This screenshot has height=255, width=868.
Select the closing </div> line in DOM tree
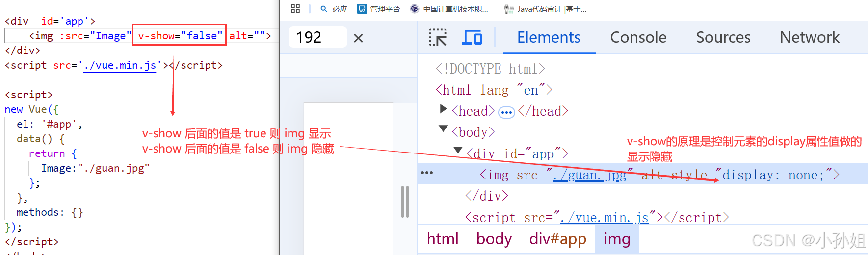(487, 196)
